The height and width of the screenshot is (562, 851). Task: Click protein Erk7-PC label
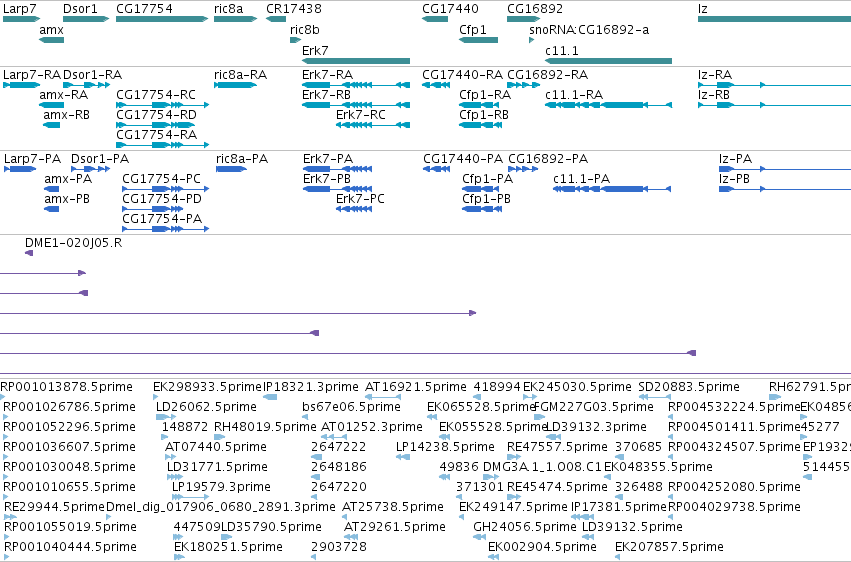[x=360, y=199]
